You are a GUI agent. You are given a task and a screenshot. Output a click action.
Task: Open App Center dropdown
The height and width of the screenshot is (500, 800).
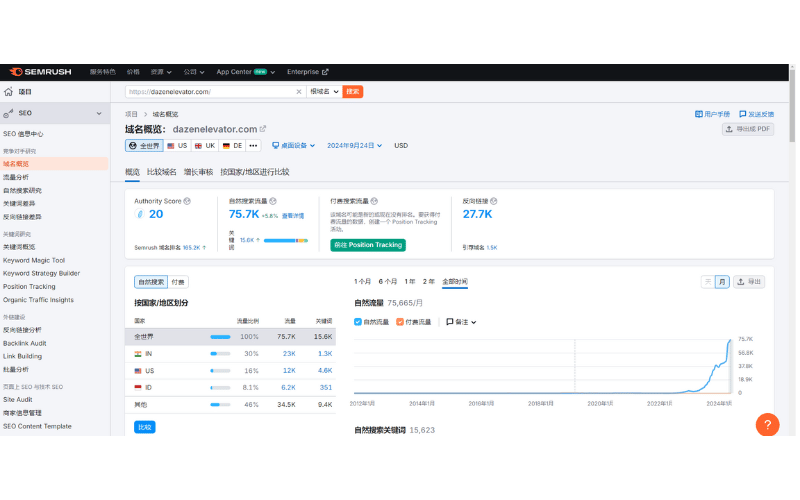point(245,72)
